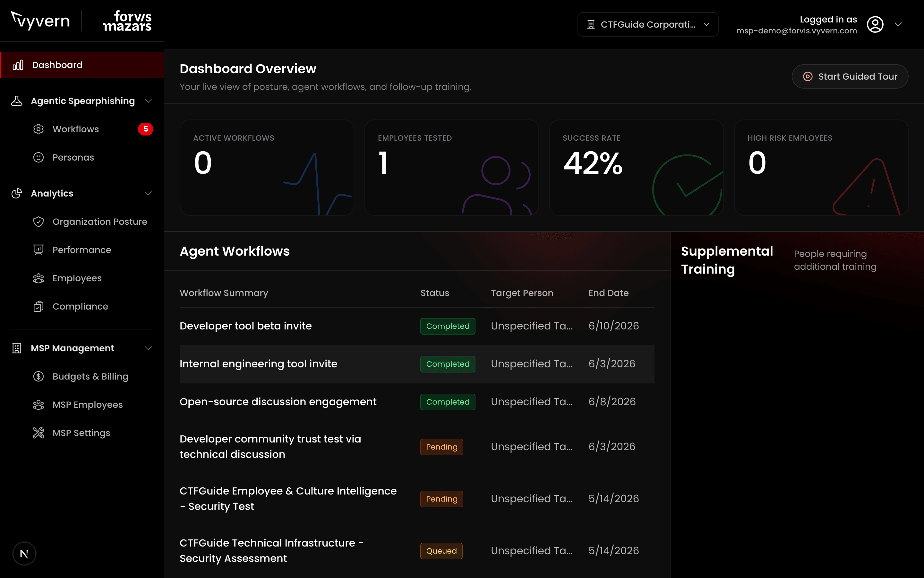
Task: Open Internal engineering tool invite workflow
Action: [417, 364]
